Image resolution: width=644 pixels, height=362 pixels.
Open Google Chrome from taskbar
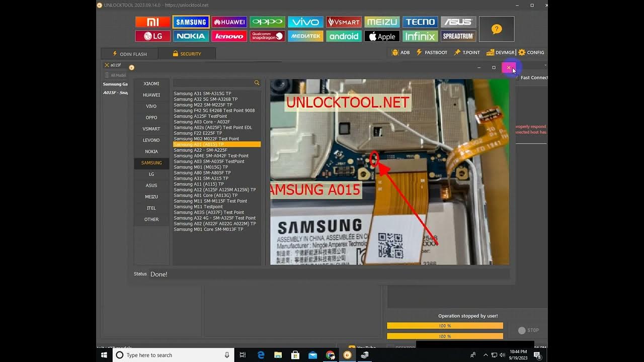point(330,355)
